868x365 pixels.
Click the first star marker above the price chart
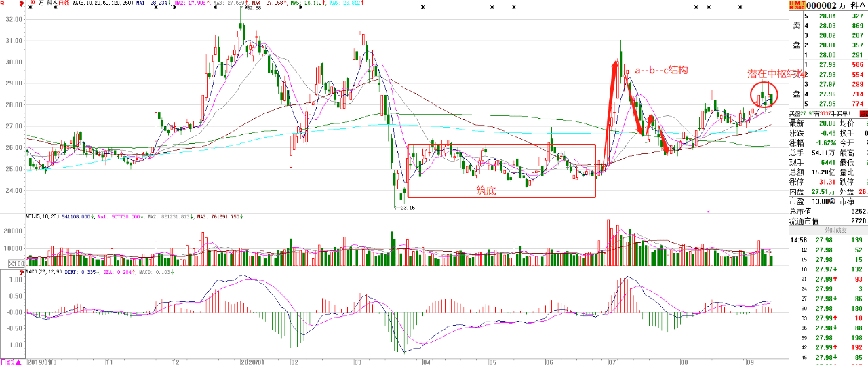pyautogui.click(x=31, y=7)
